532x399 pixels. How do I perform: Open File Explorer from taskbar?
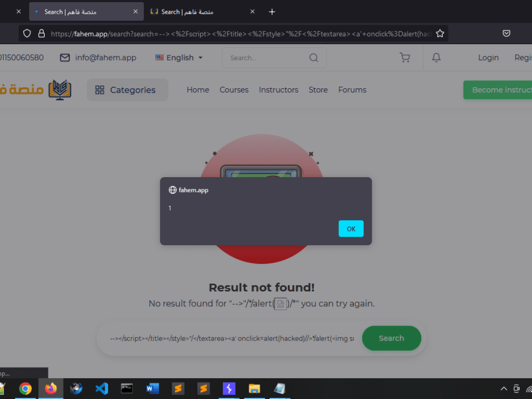pyautogui.click(x=254, y=388)
